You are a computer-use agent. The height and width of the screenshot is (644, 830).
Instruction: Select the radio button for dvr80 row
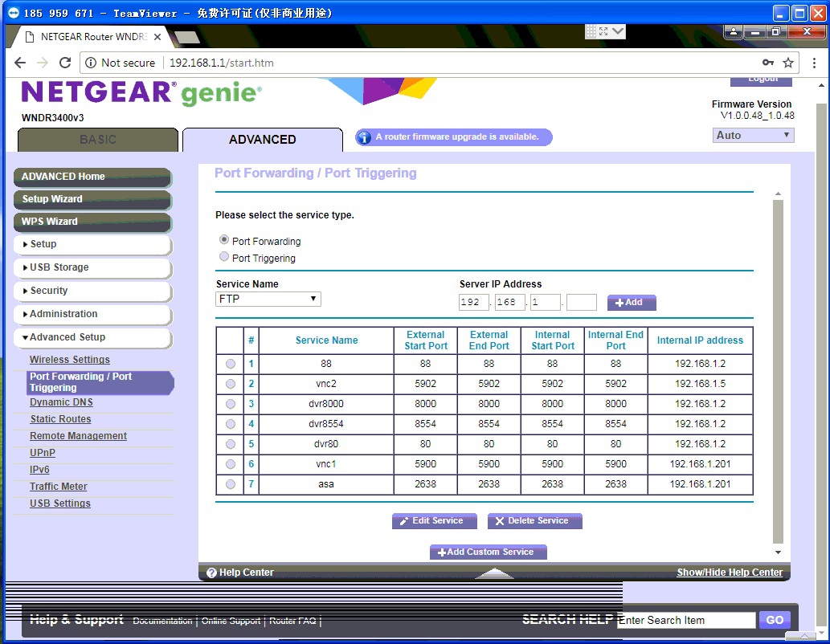tap(231, 445)
